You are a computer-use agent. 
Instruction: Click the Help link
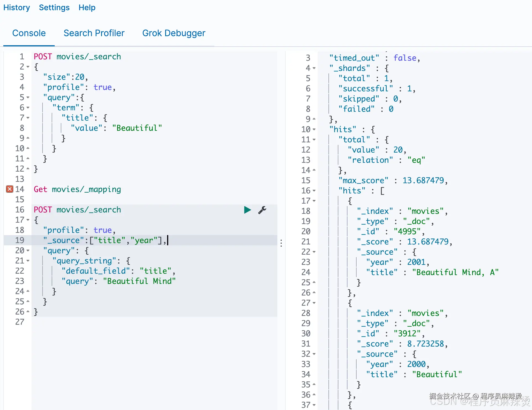pos(87,7)
